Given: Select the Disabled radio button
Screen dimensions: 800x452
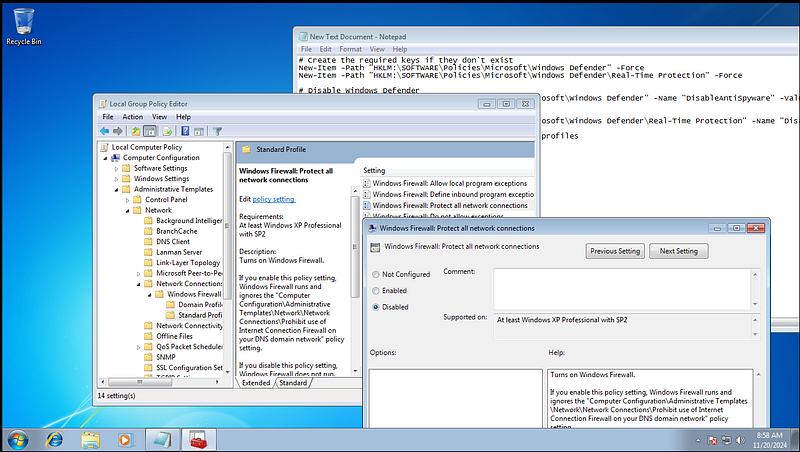Looking at the screenshot, I should pyautogui.click(x=376, y=307).
